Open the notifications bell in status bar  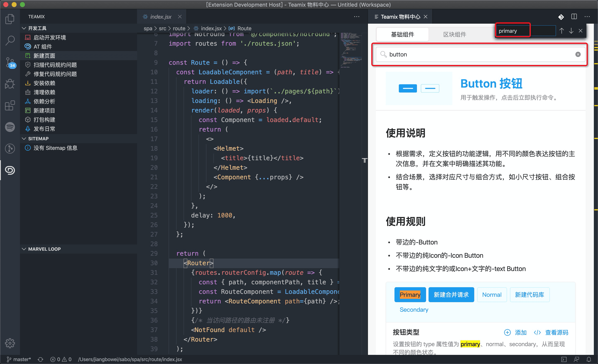(x=589, y=359)
